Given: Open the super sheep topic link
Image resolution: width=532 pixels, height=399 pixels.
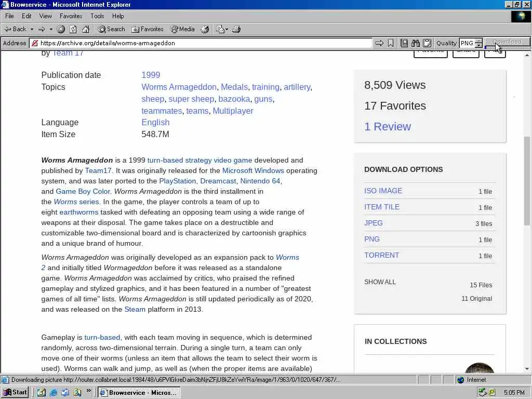Looking at the screenshot, I should (x=191, y=99).
